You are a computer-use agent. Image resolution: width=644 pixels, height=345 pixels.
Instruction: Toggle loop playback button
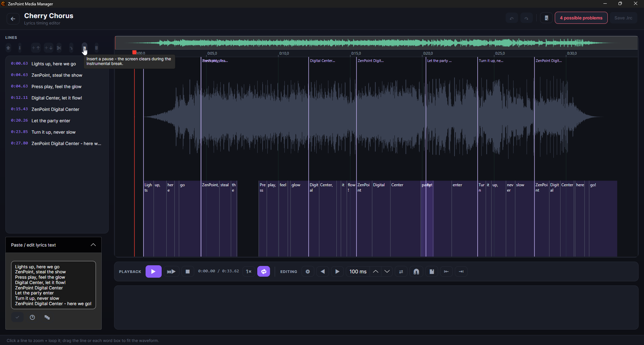(x=264, y=272)
